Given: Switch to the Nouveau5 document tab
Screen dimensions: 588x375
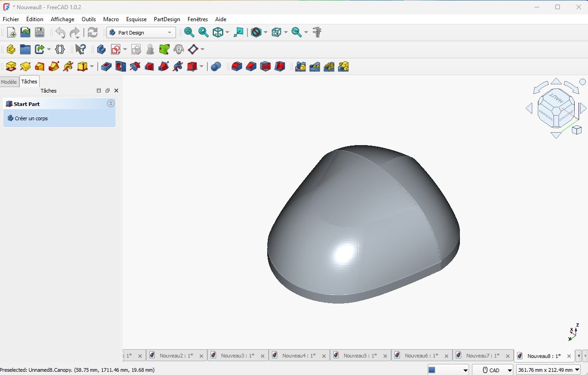Looking at the screenshot, I should (x=360, y=356).
